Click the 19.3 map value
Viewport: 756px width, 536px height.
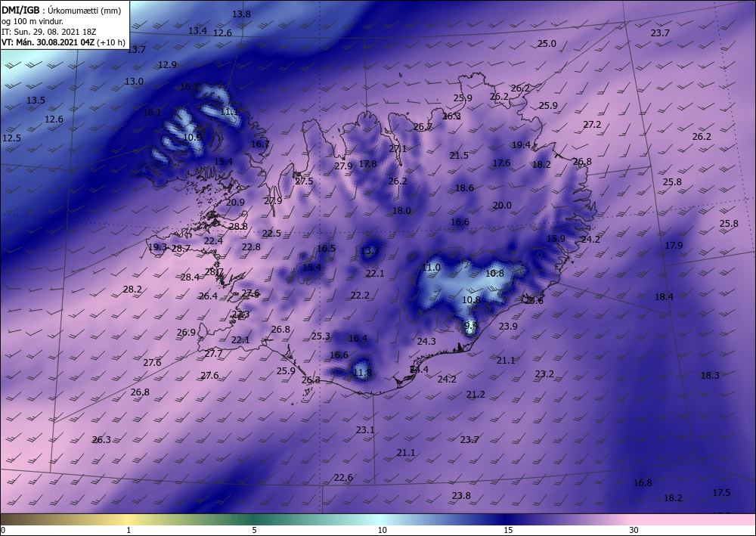[158, 246]
